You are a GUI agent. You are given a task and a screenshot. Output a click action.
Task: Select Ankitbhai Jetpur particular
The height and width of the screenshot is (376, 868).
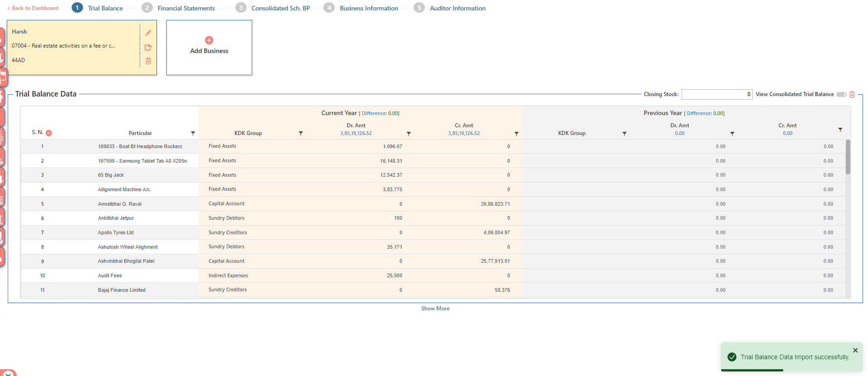tap(116, 218)
